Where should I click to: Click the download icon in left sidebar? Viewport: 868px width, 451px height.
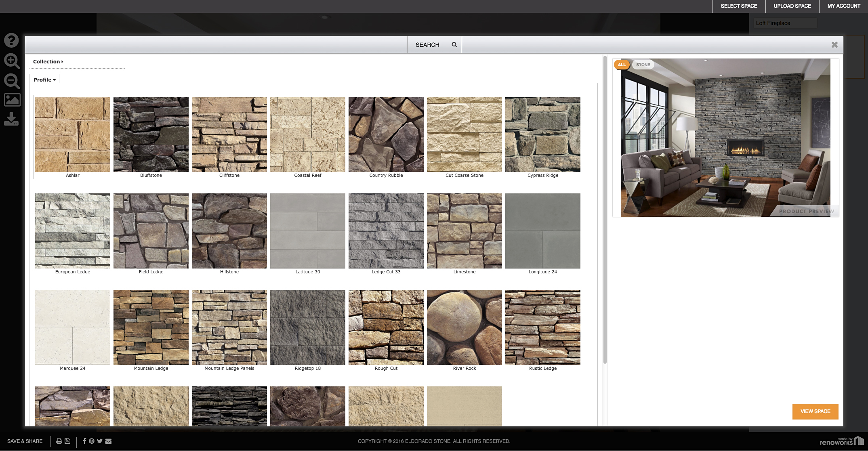coord(11,119)
